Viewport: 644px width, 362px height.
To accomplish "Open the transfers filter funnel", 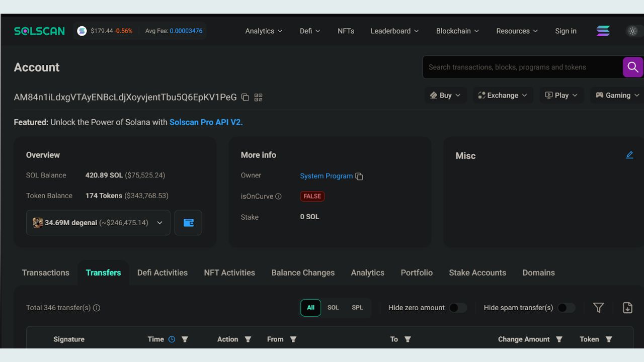I will tap(598, 308).
